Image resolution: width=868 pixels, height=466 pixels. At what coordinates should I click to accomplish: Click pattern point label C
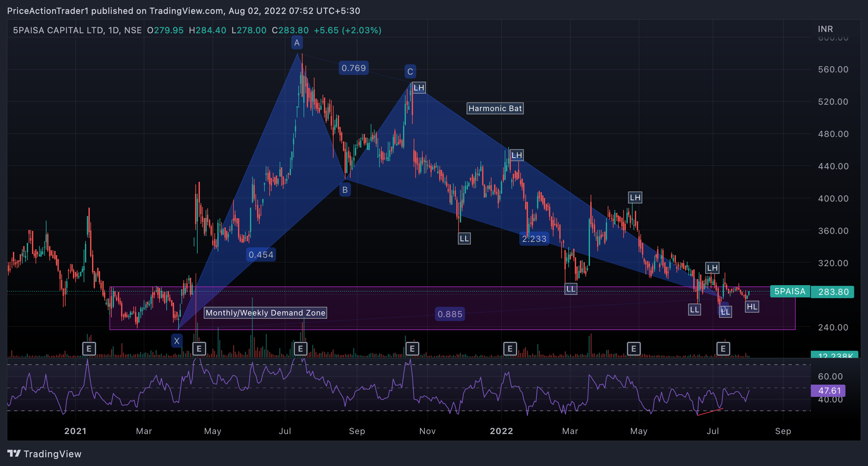click(x=410, y=71)
